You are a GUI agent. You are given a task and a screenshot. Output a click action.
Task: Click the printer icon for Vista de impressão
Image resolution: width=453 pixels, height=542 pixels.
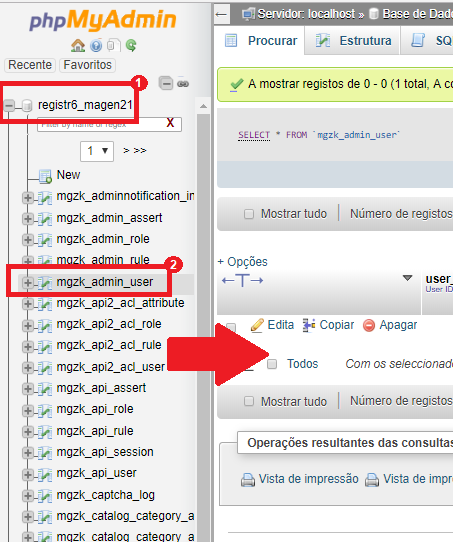248,480
